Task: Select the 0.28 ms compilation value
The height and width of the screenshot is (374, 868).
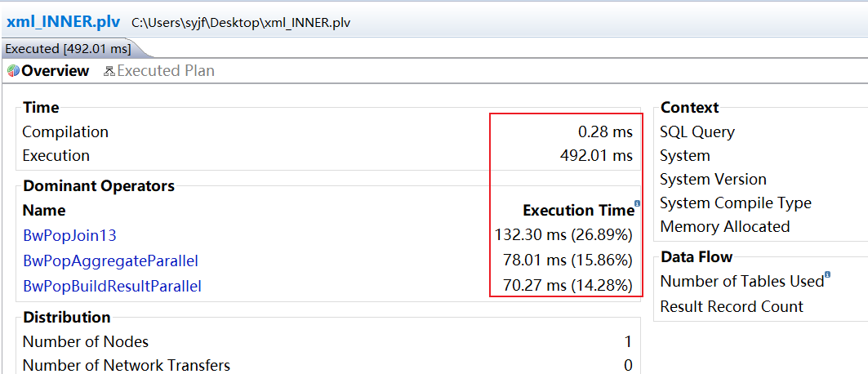Action: click(605, 131)
